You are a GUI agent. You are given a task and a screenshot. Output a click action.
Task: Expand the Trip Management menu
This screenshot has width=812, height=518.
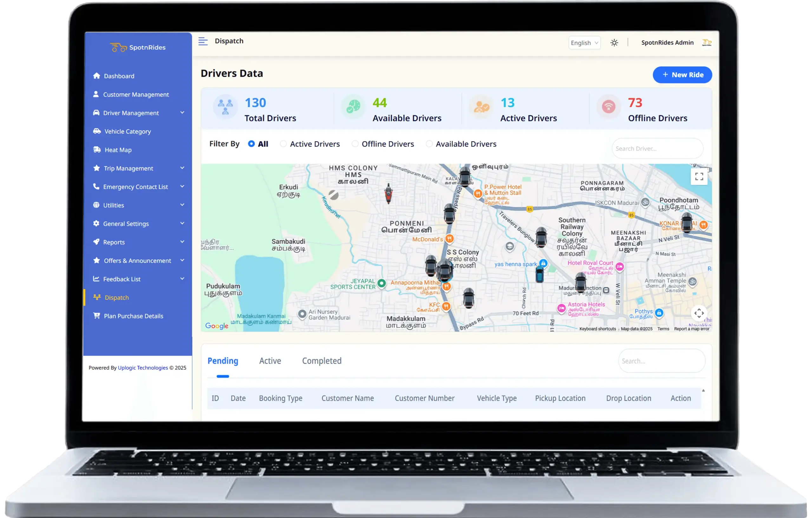[x=128, y=168]
